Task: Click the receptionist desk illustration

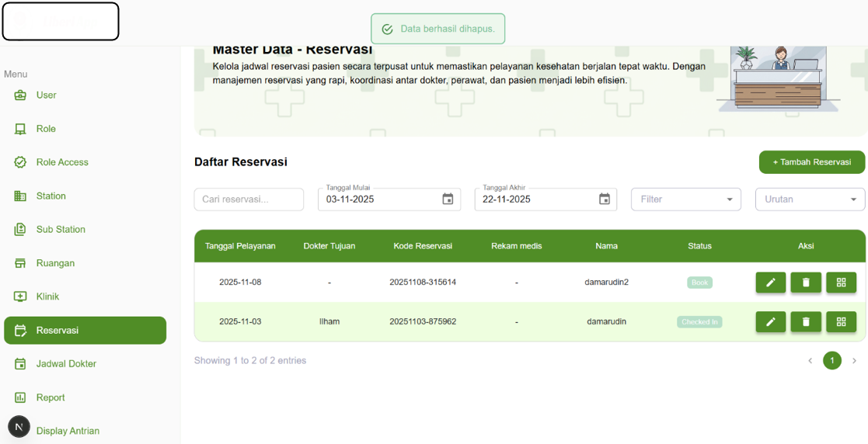Action: 779,78
